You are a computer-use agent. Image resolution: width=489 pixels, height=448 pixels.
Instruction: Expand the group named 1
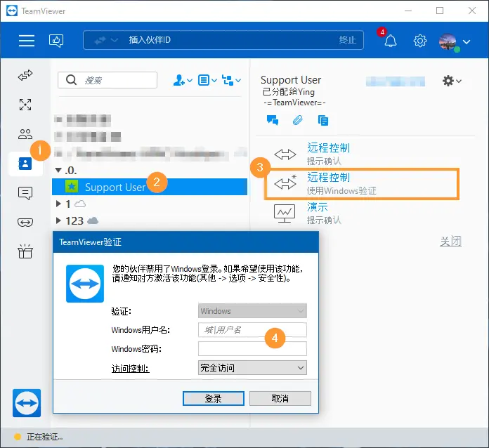[x=58, y=204]
